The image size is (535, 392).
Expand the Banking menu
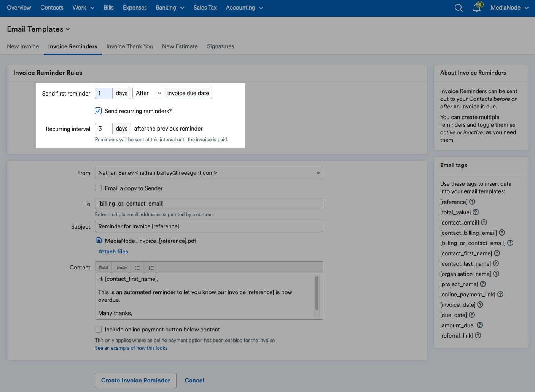click(x=170, y=8)
